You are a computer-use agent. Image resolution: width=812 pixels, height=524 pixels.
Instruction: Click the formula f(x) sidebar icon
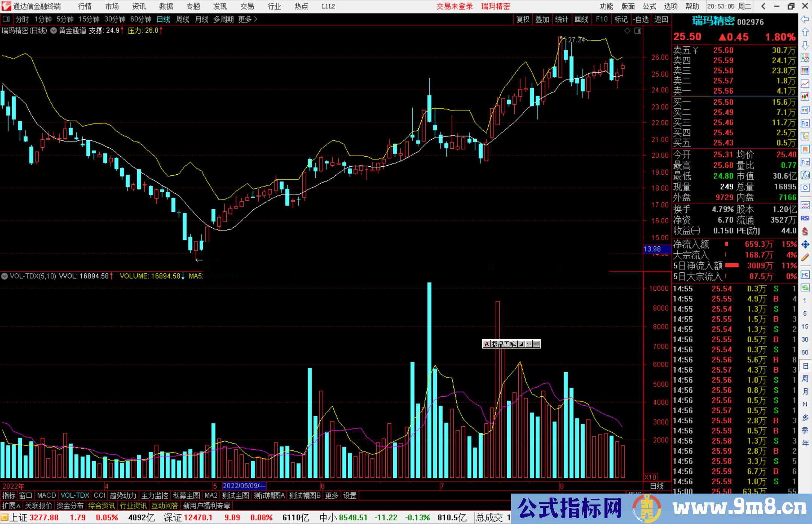tap(804, 175)
